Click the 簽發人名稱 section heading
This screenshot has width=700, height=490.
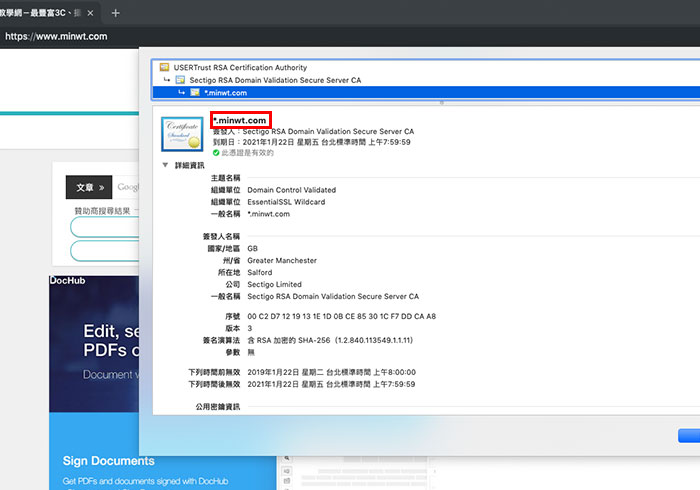point(221,236)
